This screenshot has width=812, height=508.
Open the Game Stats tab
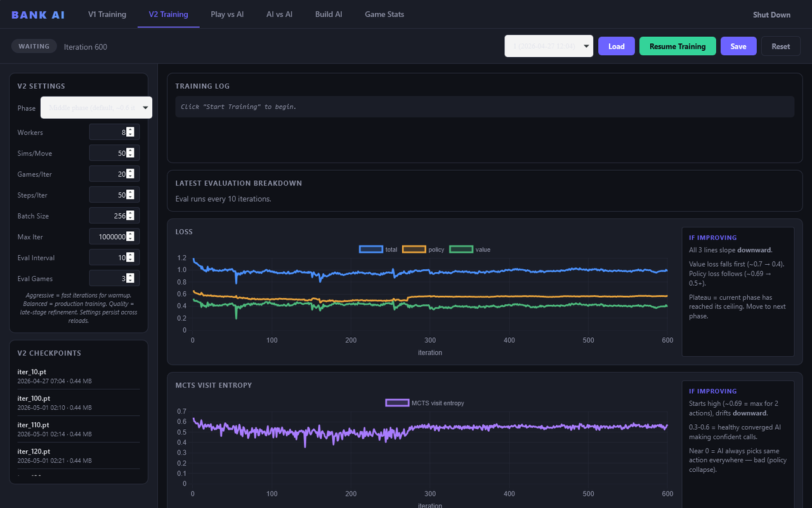point(384,14)
